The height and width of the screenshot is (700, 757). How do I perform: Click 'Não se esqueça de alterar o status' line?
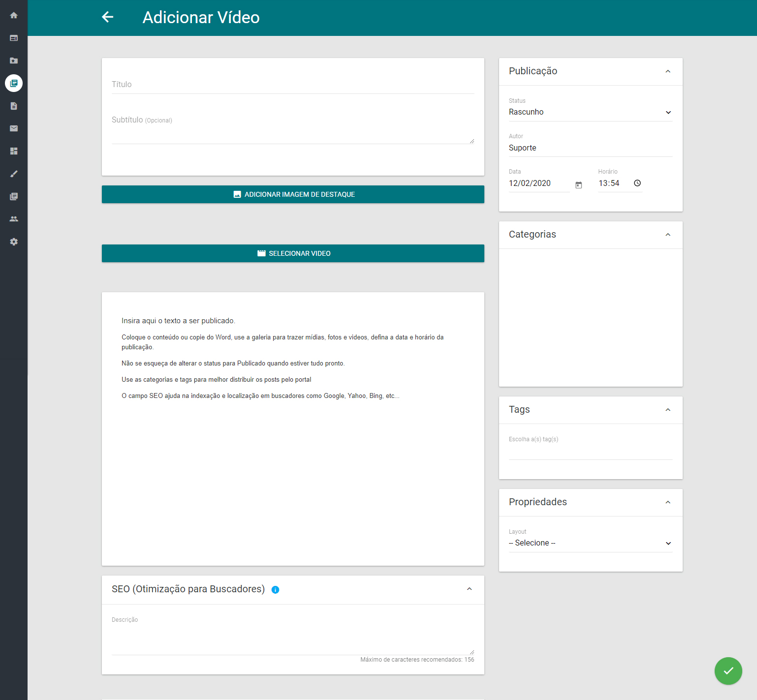pos(233,364)
